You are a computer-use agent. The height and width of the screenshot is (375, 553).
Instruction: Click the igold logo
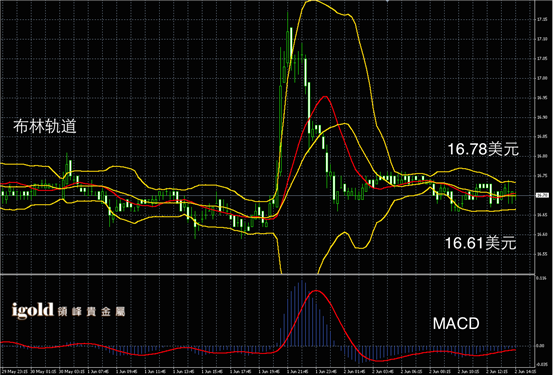[32, 311]
